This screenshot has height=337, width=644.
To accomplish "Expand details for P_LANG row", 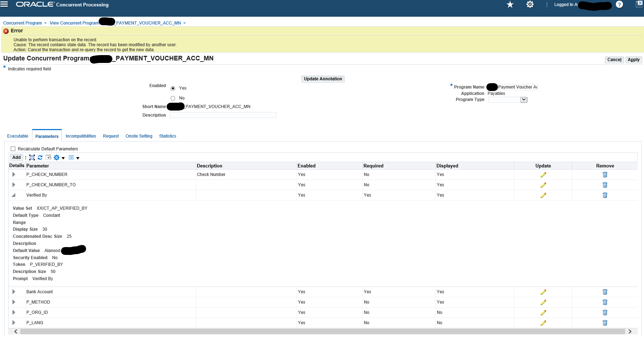I will (x=14, y=323).
